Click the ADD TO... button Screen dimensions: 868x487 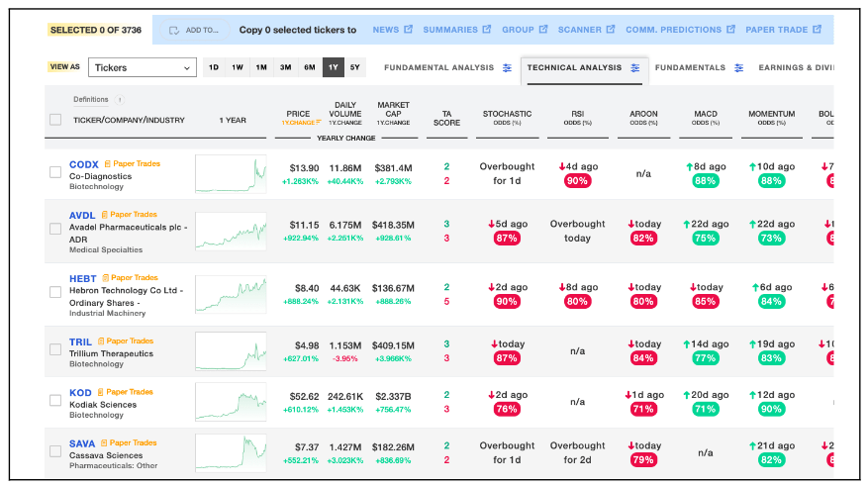click(x=195, y=30)
